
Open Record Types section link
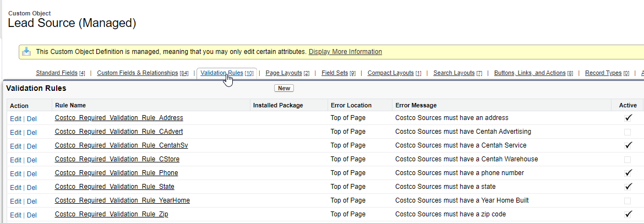[603, 73]
